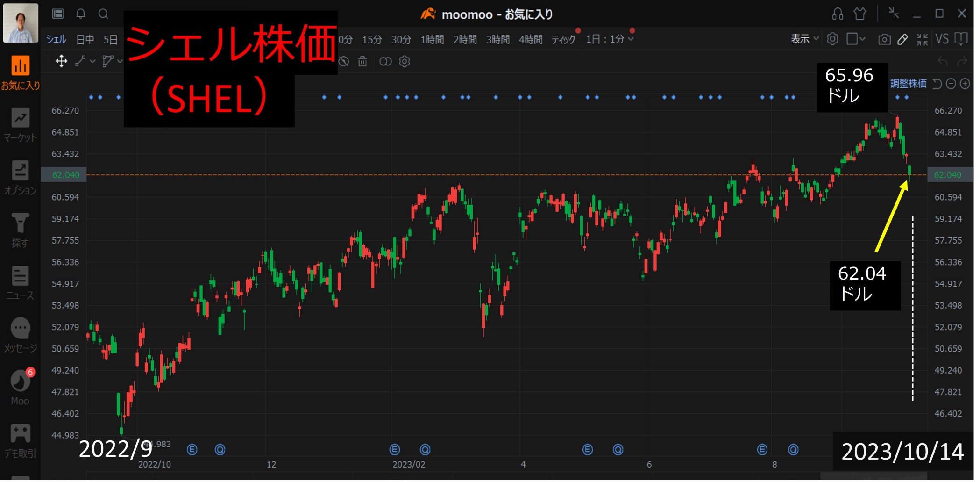Take a chart snapshot with camera icon
980x482 pixels.
[x=884, y=39]
